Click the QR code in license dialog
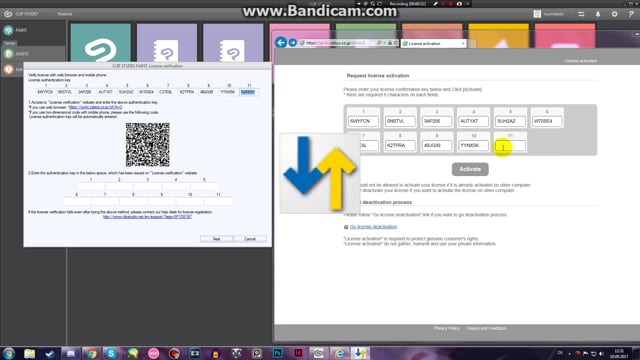The image size is (640, 360). click(x=148, y=144)
